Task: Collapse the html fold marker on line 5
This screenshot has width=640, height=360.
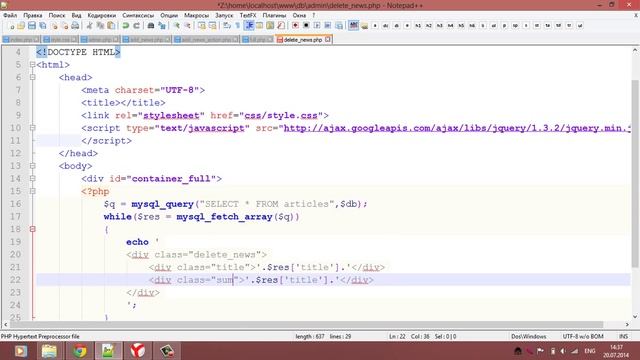Action: coord(33,64)
